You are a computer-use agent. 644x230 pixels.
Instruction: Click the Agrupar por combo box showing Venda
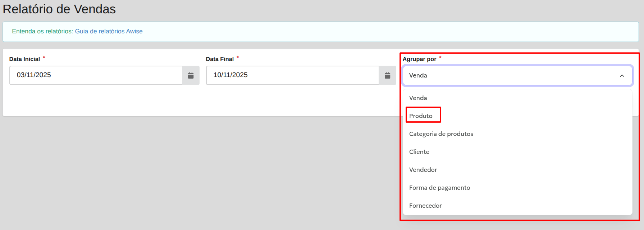point(511,75)
